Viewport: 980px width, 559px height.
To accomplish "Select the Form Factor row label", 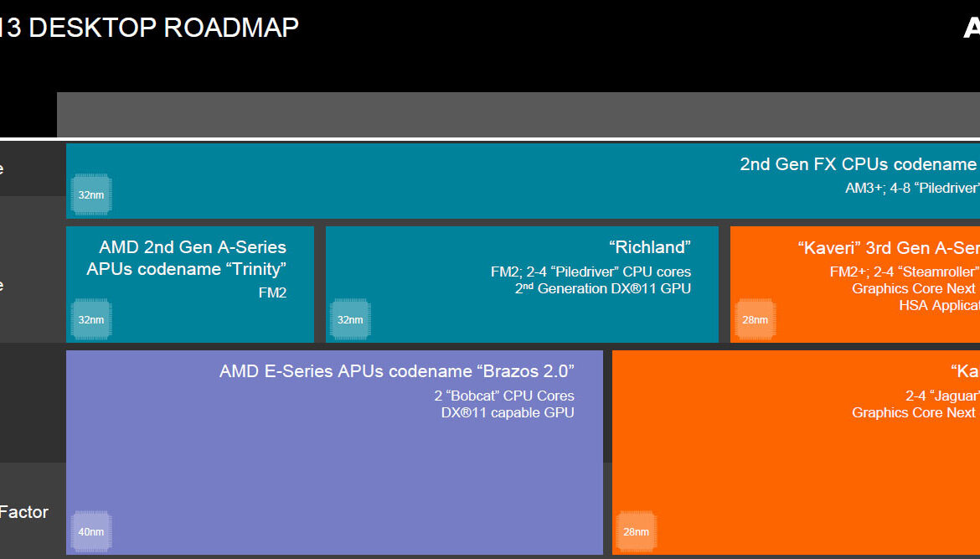I will tap(25, 512).
